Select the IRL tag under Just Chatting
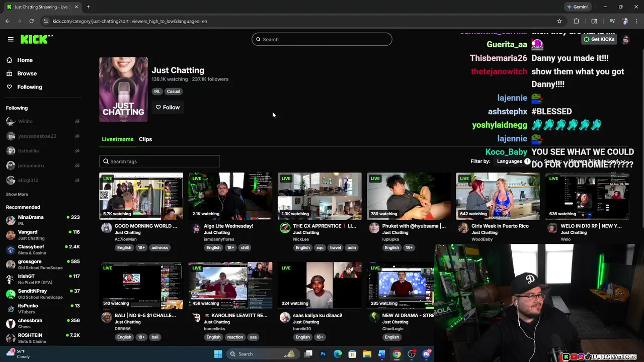This screenshot has height=362, width=644. (x=157, y=92)
